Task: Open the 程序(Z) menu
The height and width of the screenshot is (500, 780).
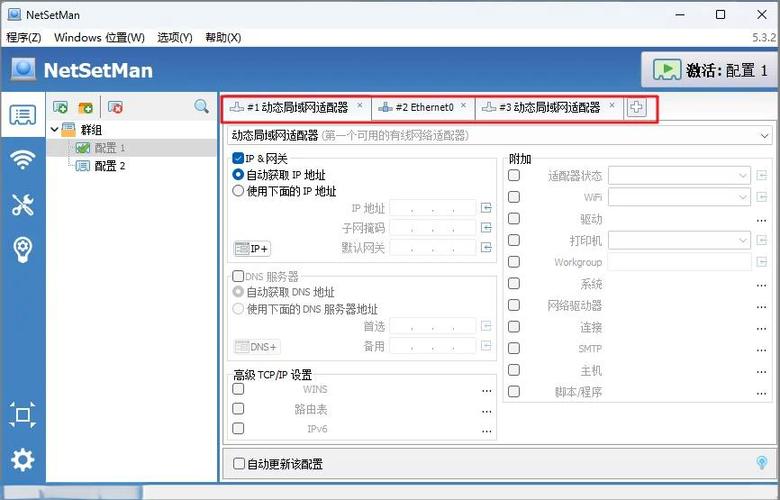Action: click(x=23, y=37)
